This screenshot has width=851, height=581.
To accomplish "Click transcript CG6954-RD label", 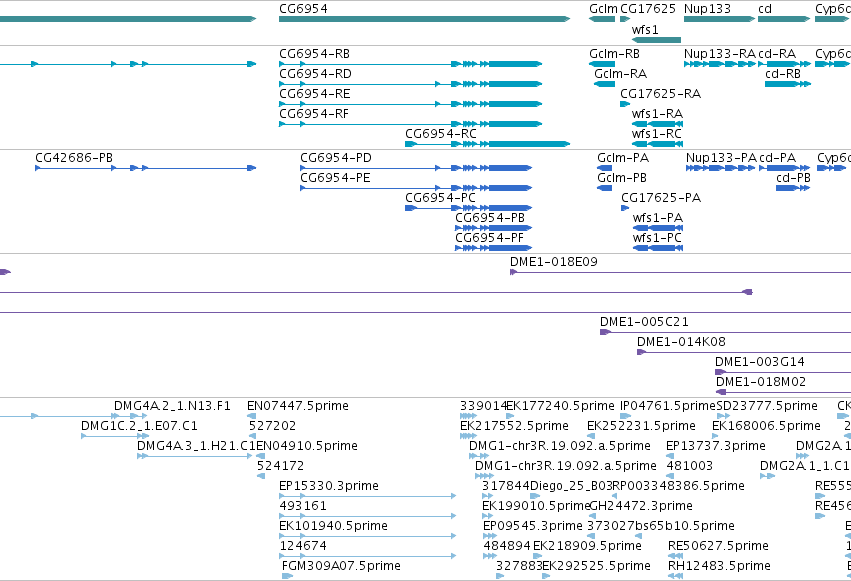I will point(315,74).
